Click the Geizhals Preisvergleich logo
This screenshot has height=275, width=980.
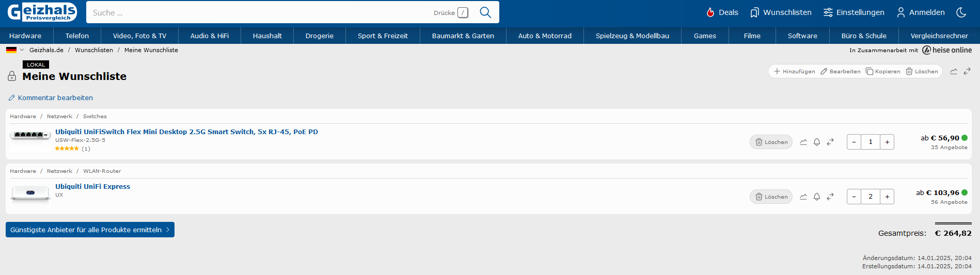pos(42,12)
